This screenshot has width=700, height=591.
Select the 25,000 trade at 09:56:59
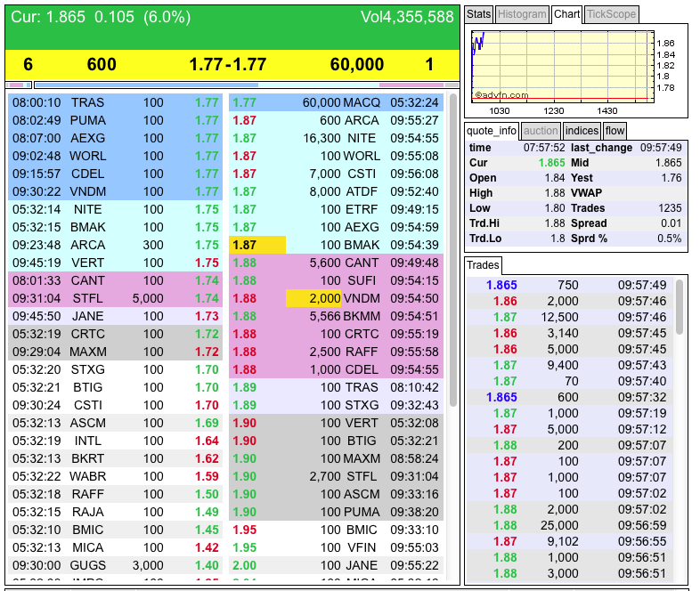coord(569,525)
